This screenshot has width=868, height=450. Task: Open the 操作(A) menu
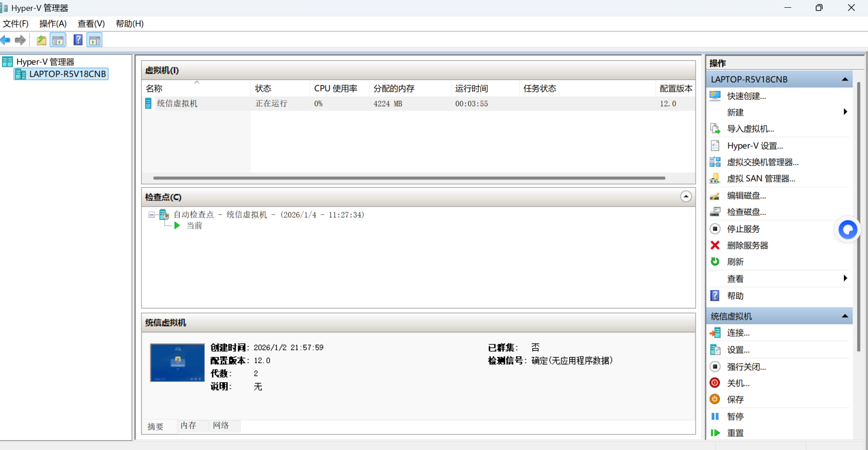[53, 24]
